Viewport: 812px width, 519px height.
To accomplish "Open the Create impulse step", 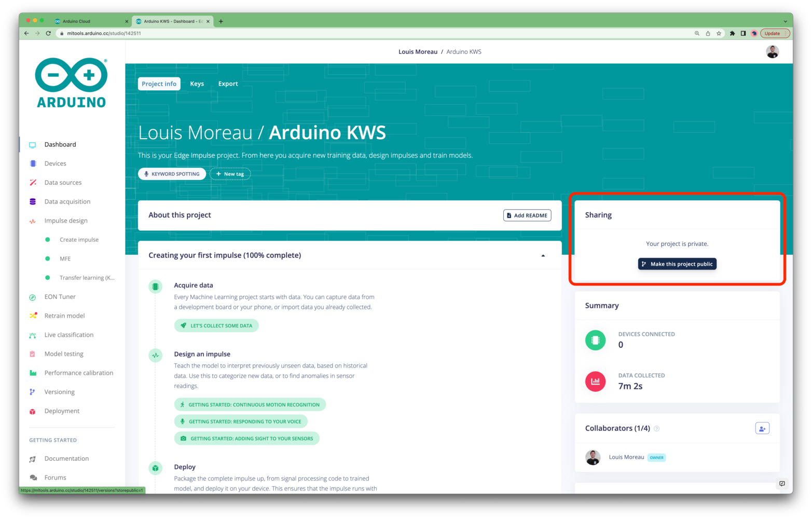I will [79, 240].
